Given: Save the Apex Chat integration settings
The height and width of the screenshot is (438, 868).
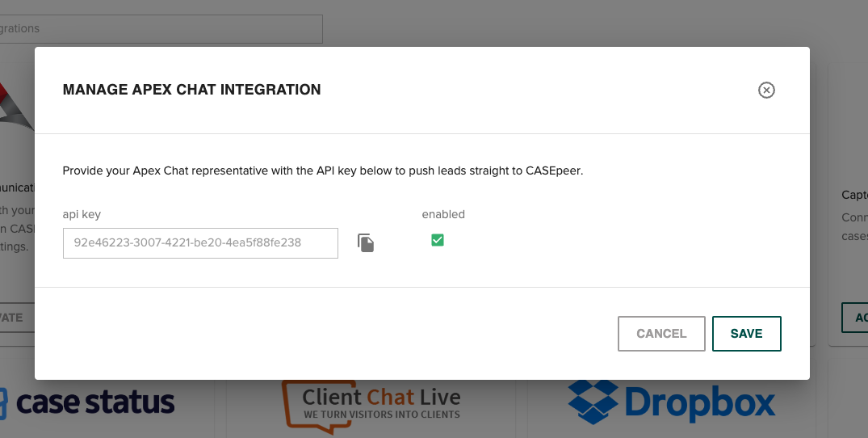Looking at the screenshot, I should pos(746,333).
